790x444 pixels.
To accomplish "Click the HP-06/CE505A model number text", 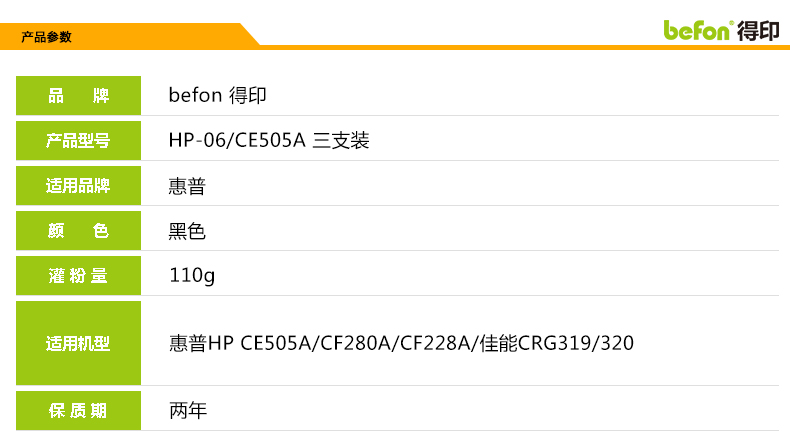I will click(x=236, y=141).
